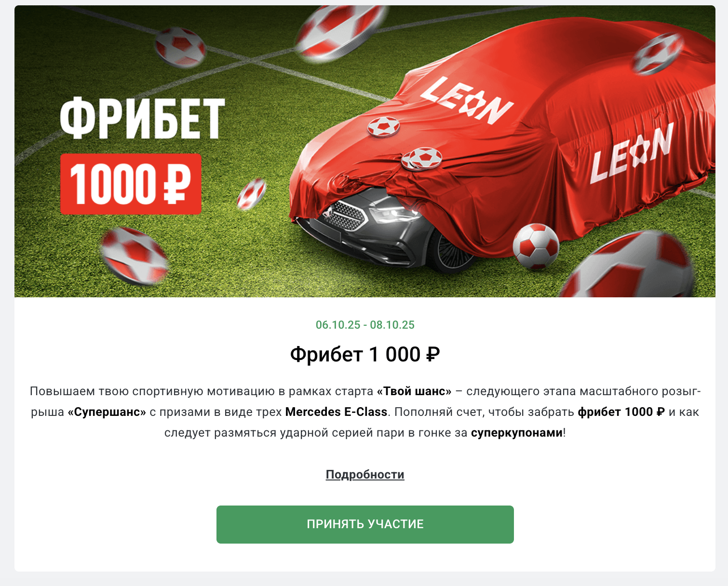Click the soccer ball beside the car wheel
Viewport: 728px width, 586px height.
[536, 246]
